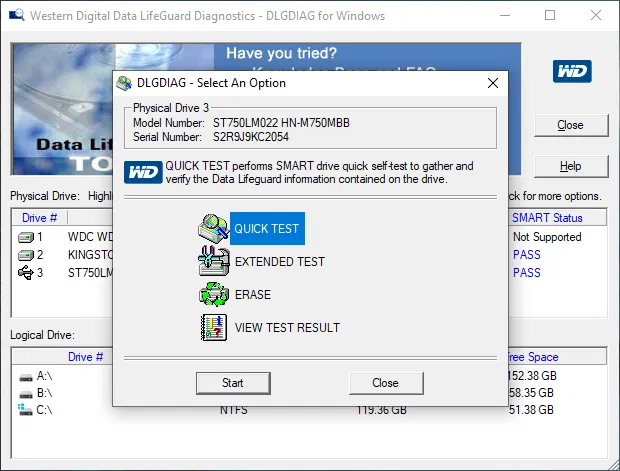
Task: Click the KINGSTO drive name in row 2
Action: tap(91, 255)
